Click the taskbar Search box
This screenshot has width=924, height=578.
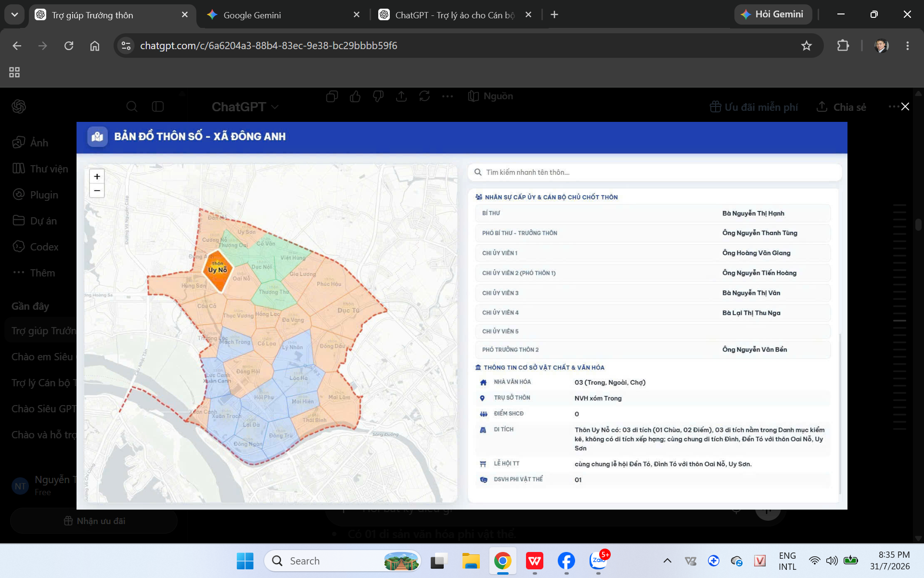343,561
